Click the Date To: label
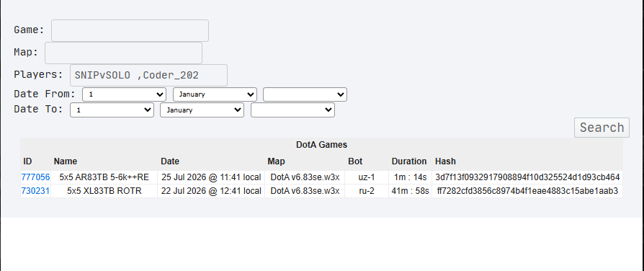 (x=39, y=110)
